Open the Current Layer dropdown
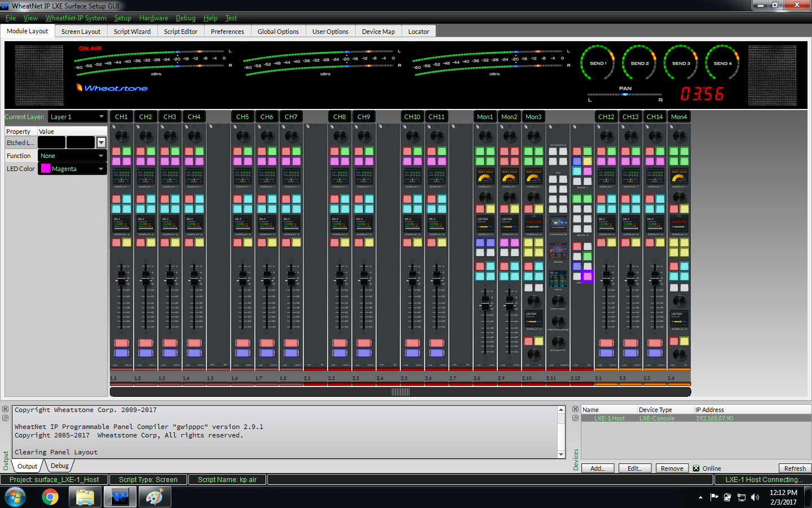The image size is (812, 508). 77,117
